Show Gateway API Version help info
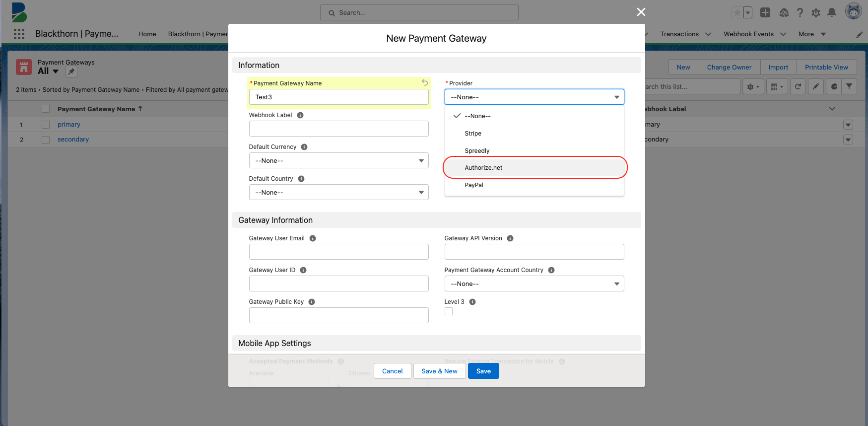 click(510, 238)
